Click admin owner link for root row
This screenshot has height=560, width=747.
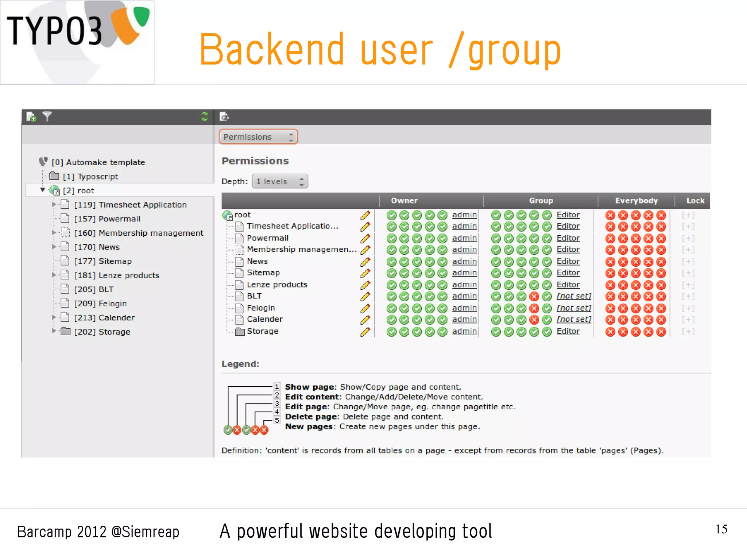coord(464,215)
